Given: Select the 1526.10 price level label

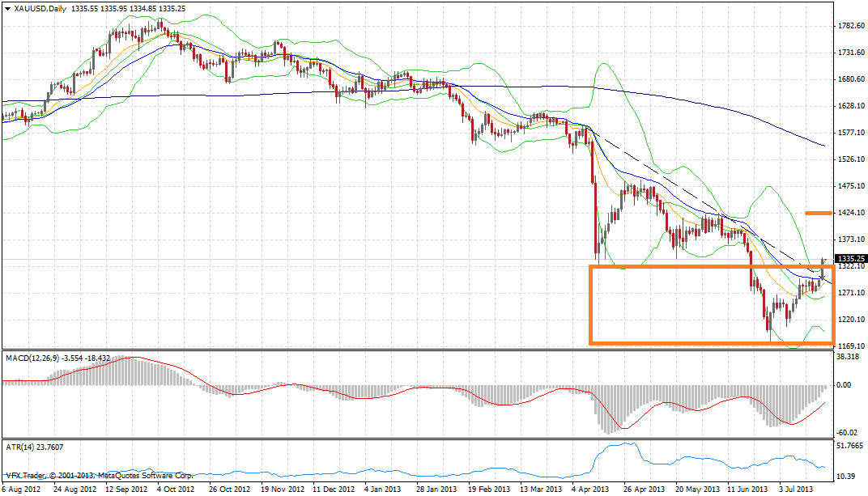Looking at the screenshot, I should [849, 159].
